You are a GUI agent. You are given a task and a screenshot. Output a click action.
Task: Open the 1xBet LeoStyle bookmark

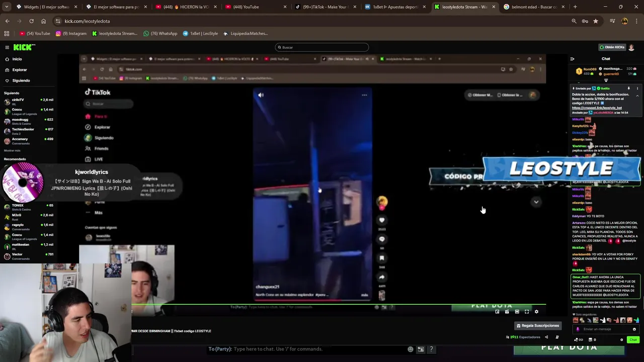pos(200,34)
